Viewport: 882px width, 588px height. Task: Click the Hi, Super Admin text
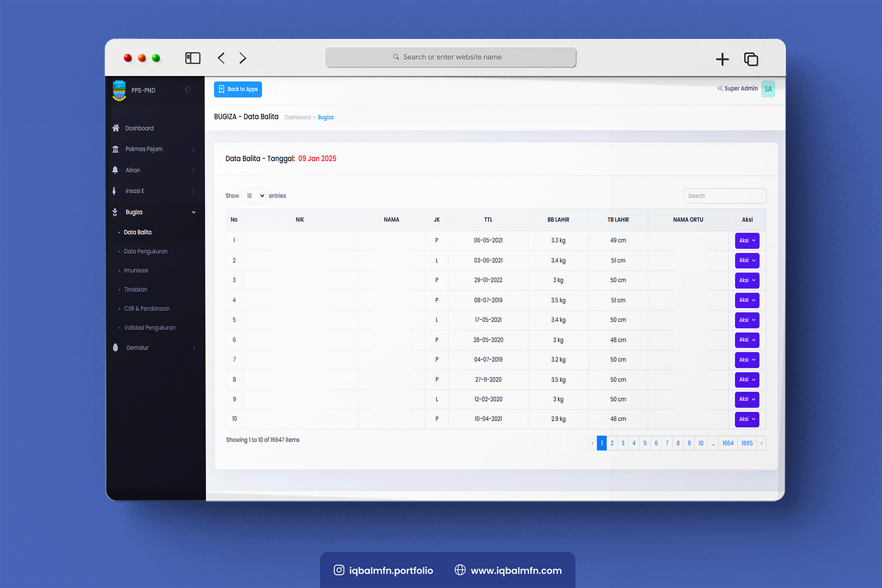737,89
